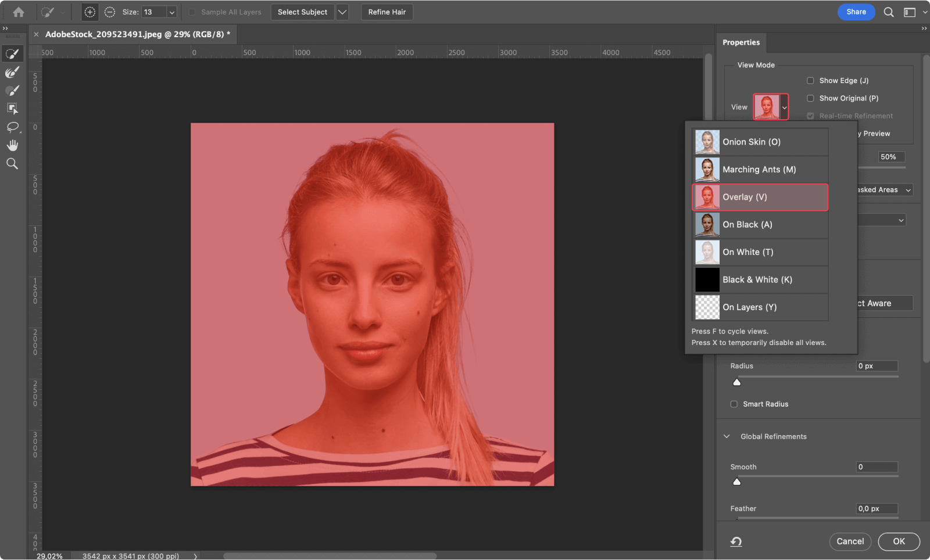Select the Hand tool

(12, 145)
